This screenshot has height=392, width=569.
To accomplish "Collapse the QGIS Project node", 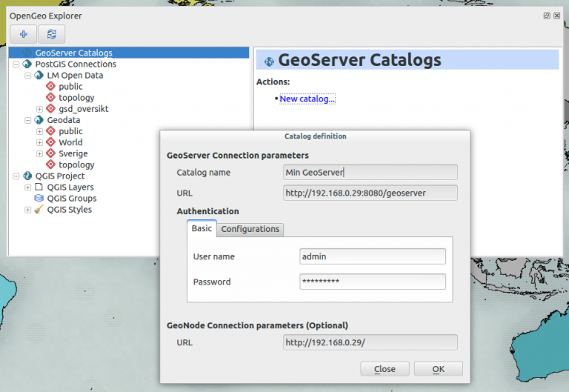I will pyautogui.click(x=16, y=176).
